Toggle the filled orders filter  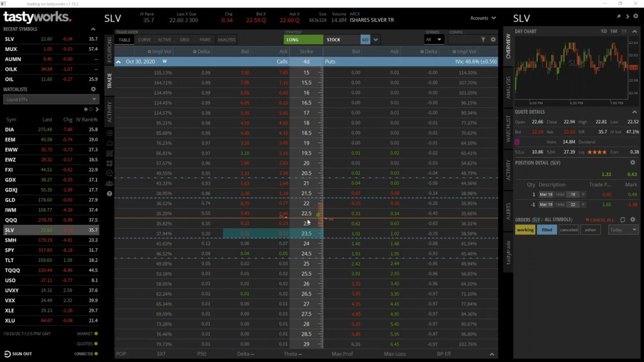pyautogui.click(x=547, y=230)
